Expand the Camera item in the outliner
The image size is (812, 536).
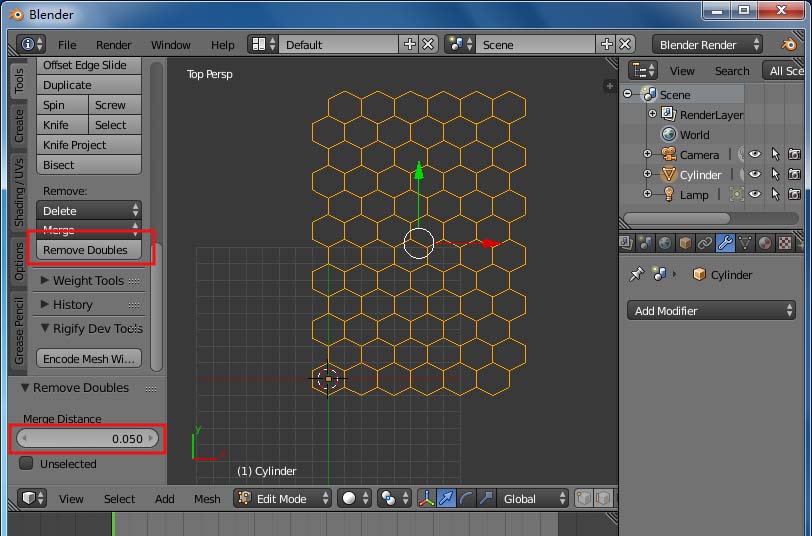pos(647,154)
